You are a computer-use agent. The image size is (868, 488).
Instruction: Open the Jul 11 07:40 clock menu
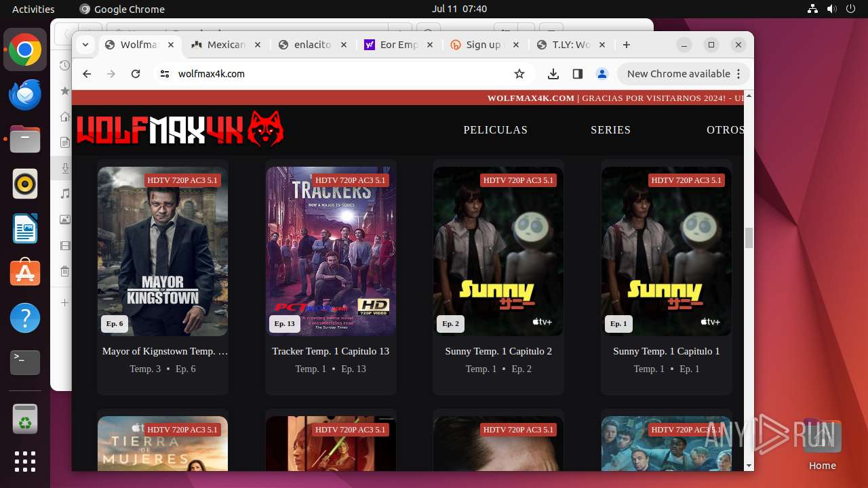point(459,9)
